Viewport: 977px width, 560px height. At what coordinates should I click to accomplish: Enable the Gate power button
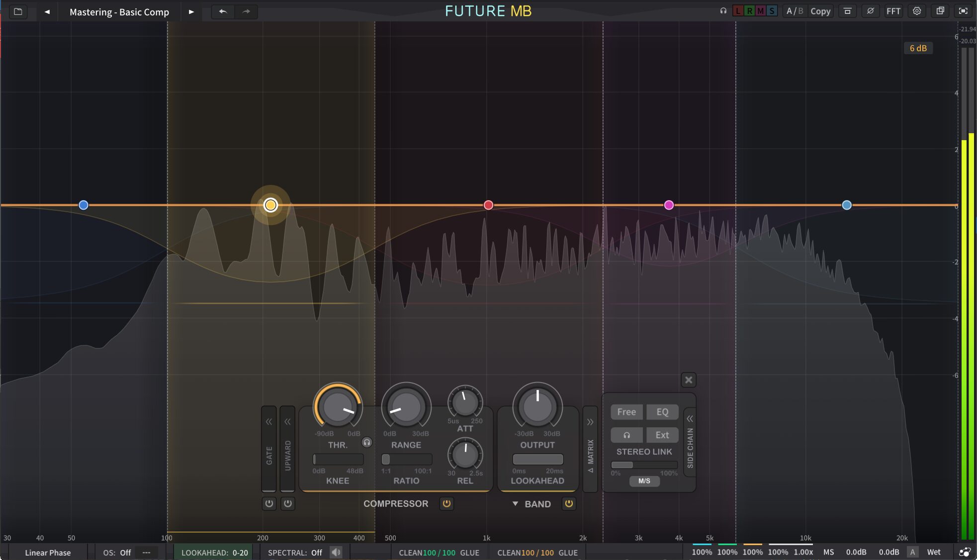pyautogui.click(x=269, y=503)
